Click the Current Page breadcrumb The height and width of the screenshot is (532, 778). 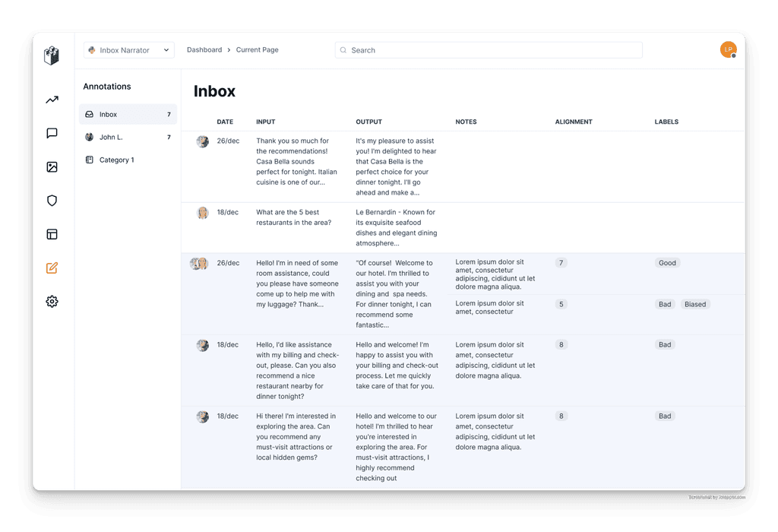point(257,50)
